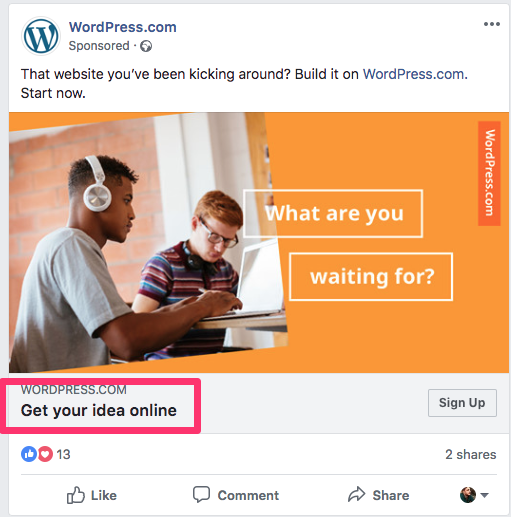Open the three-dot post options menu
The image size is (511, 517).
pyautogui.click(x=492, y=24)
